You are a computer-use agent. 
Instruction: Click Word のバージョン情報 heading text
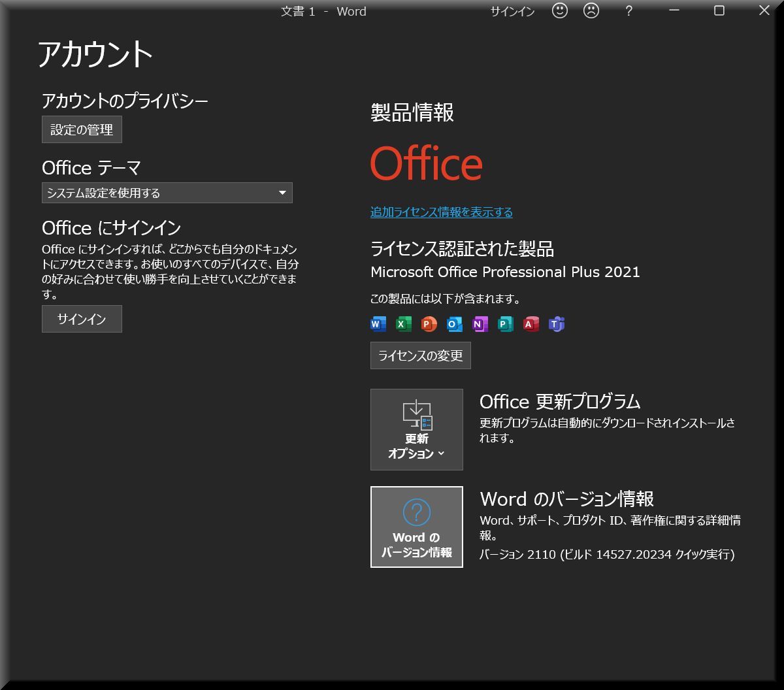567,499
